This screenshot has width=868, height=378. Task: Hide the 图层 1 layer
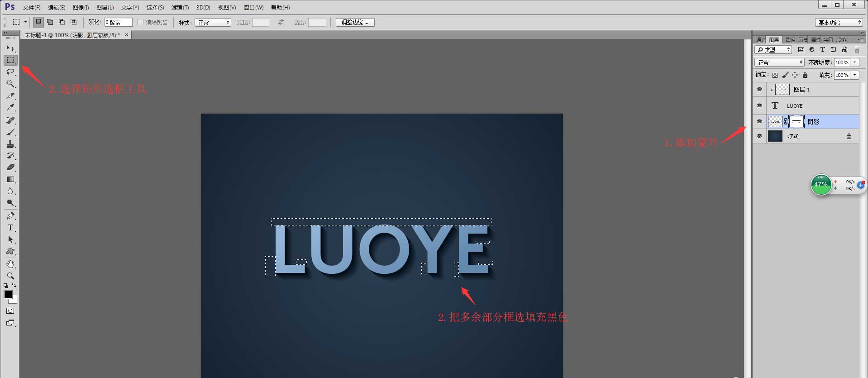759,89
